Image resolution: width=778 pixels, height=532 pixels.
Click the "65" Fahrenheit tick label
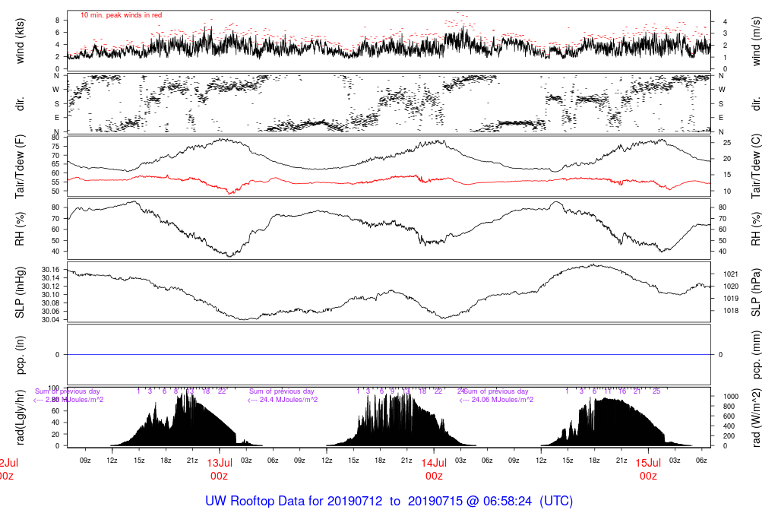(55, 164)
